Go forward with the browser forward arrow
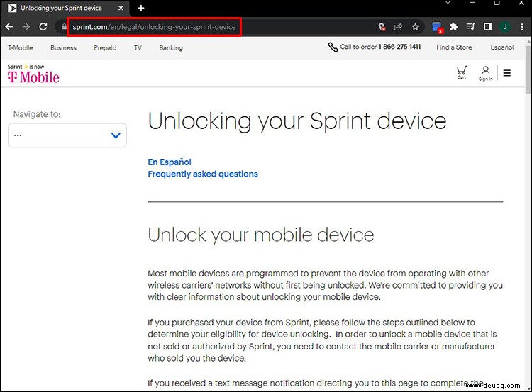This screenshot has width=532, height=392. pyautogui.click(x=26, y=27)
